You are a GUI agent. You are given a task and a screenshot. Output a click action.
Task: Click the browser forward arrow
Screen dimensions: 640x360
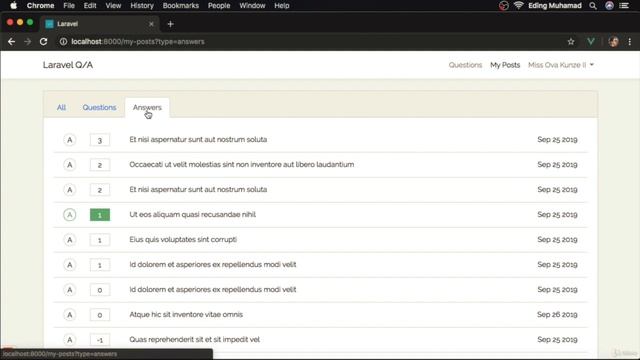[27, 42]
